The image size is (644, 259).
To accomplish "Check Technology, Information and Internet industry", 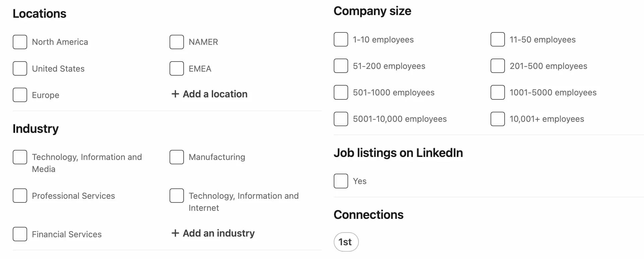I will (x=176, y=195).
